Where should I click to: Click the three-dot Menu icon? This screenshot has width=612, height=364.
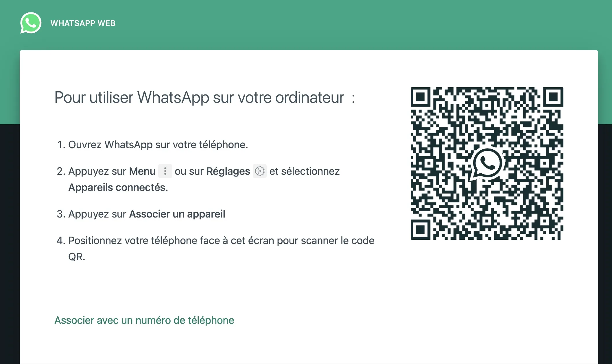click(165, 171)
